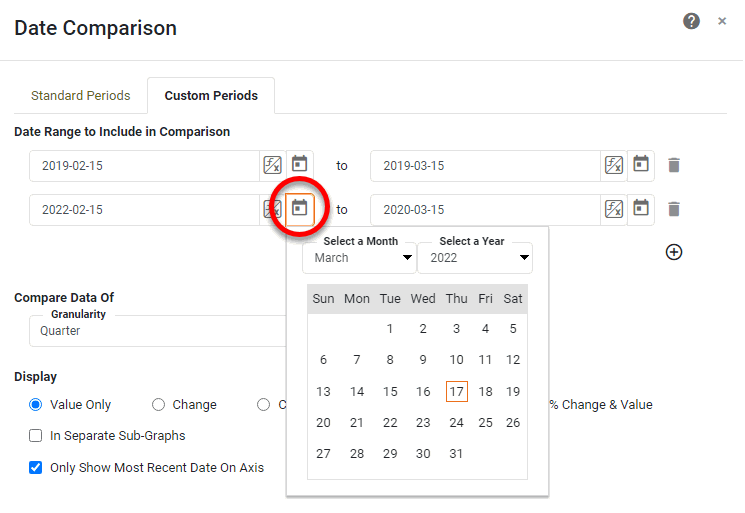Add a new date range with plus icon
The image size is (745, 513).
(674, 252)
